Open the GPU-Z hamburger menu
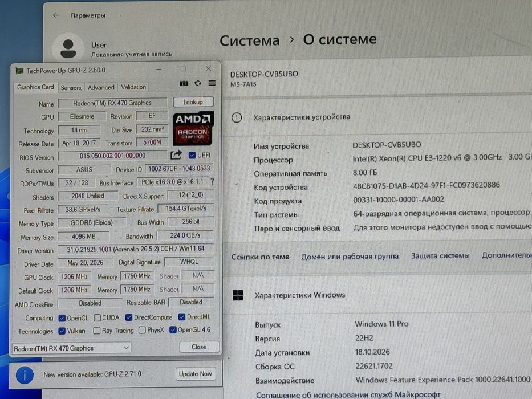The width and height of the screenshot is (532, 399). (212, 83)
